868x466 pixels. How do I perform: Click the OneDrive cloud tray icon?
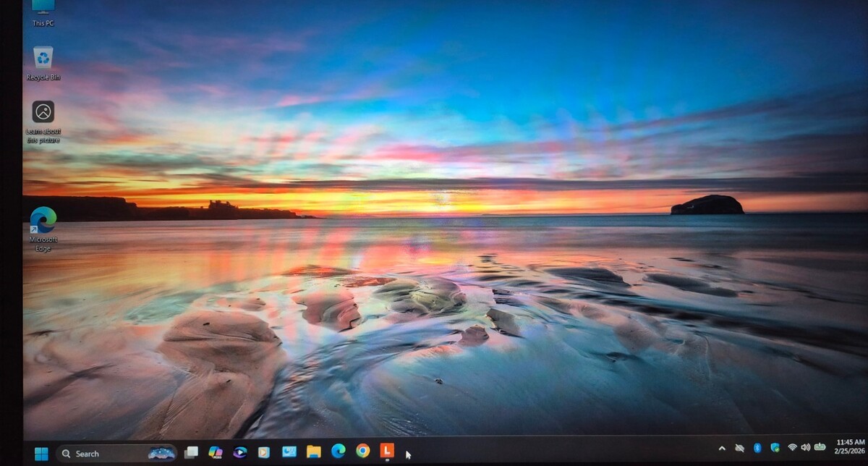pos(739,448)
